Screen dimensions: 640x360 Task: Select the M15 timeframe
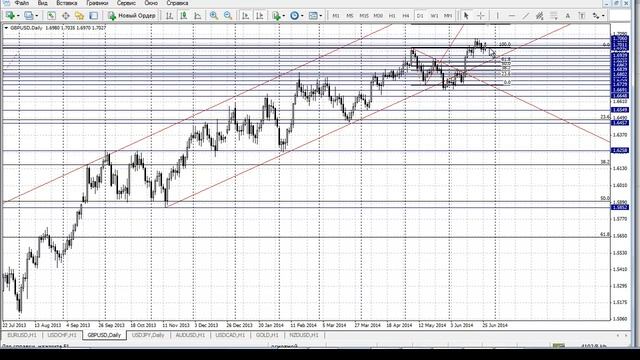364,16
